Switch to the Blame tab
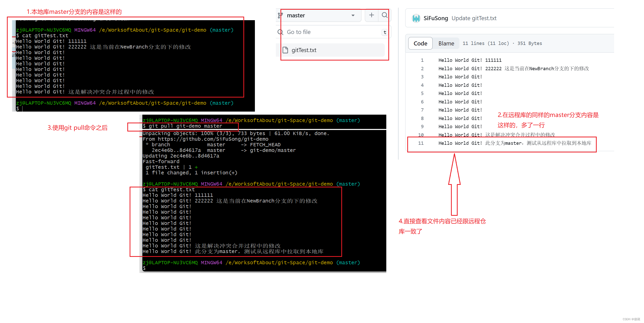 [x=446, y=43]
